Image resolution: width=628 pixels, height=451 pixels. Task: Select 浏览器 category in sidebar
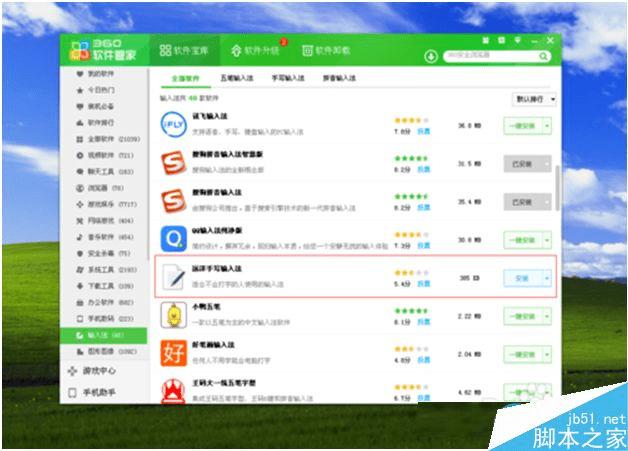tap(100, 188)
